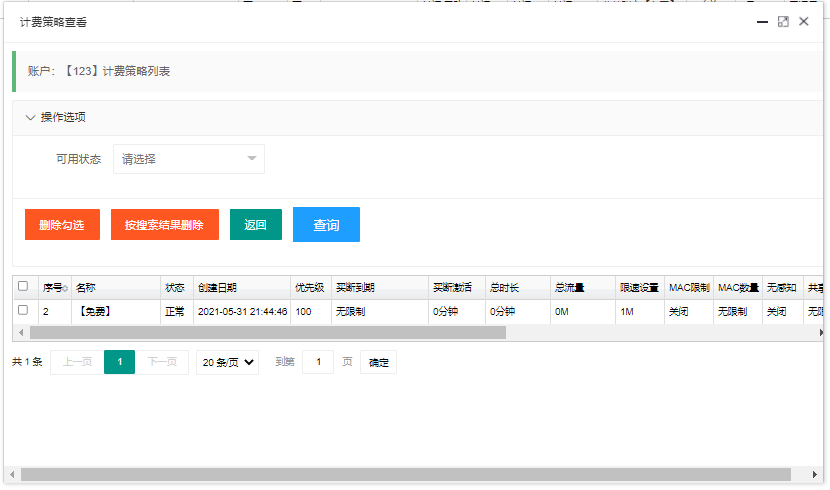Click the 状态 column header
This screenshot has height=490, width=830.
click(177, 288)
